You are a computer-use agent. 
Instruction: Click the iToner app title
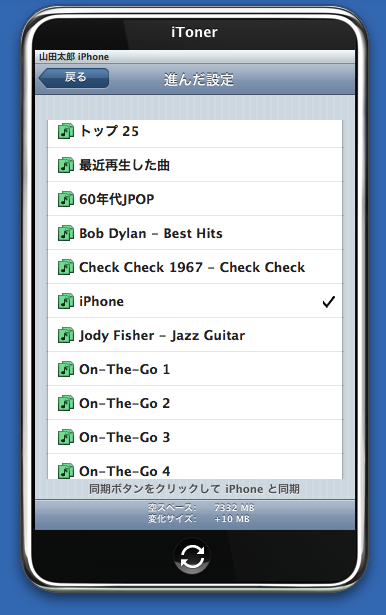click(x=194, y=32)
